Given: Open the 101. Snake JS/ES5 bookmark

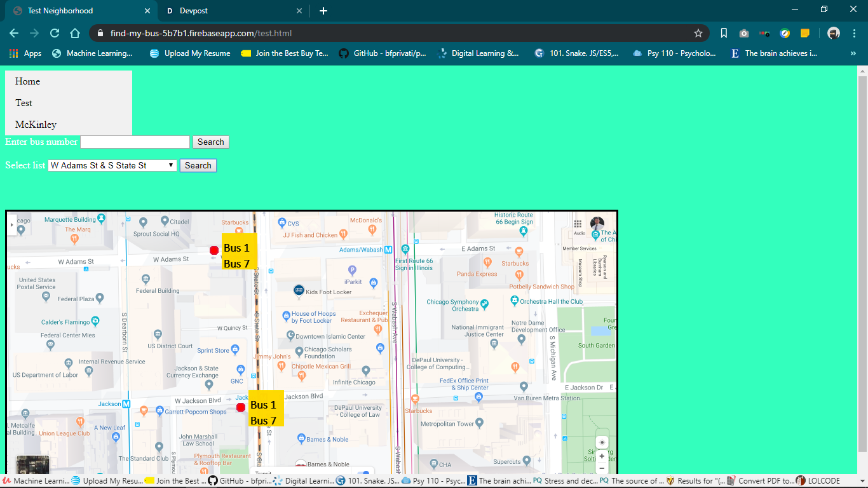Looking at the screenshot, I should [x=578, y=53].
